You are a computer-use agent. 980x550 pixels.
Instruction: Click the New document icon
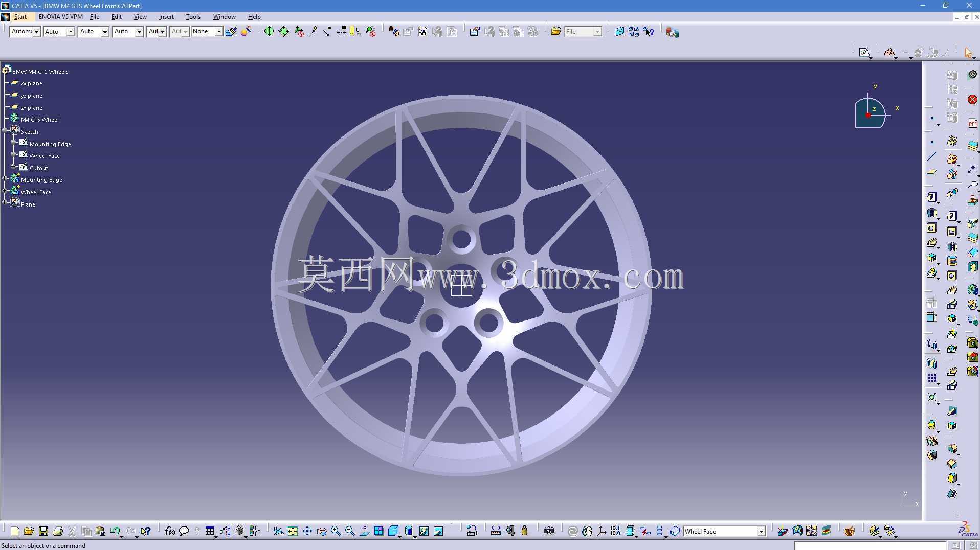[15, 531]
